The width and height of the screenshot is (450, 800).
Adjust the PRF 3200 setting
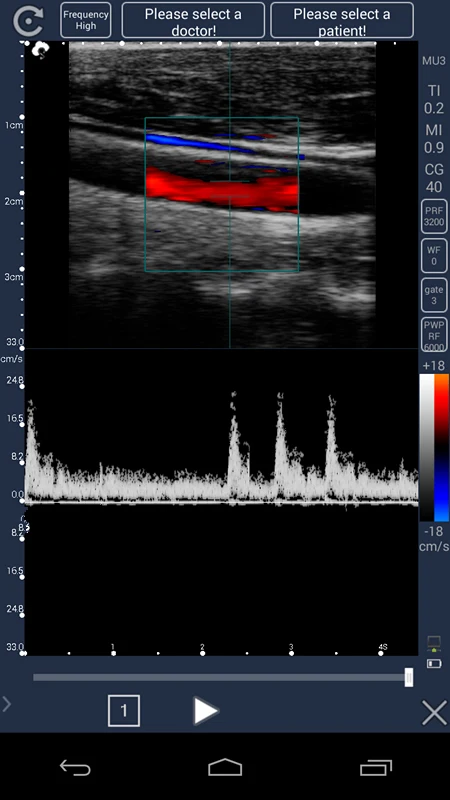pos(434,216)
